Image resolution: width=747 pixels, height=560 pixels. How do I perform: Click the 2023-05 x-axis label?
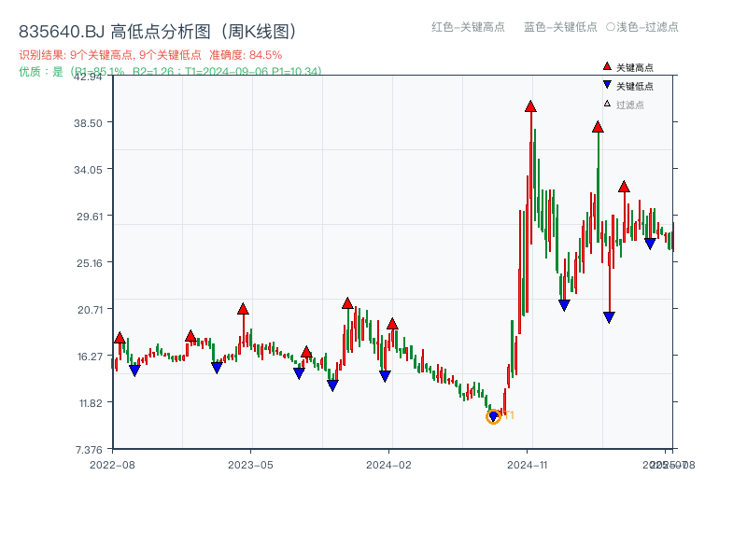coord(250,465)
